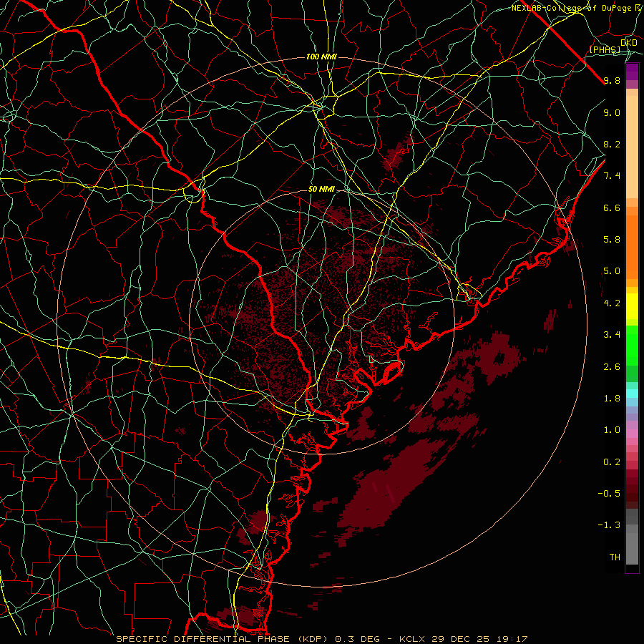This screenshot has width=644, height=644.
Task: Click the -1.3 value on the color scale
Action: (x=609, y=525)
